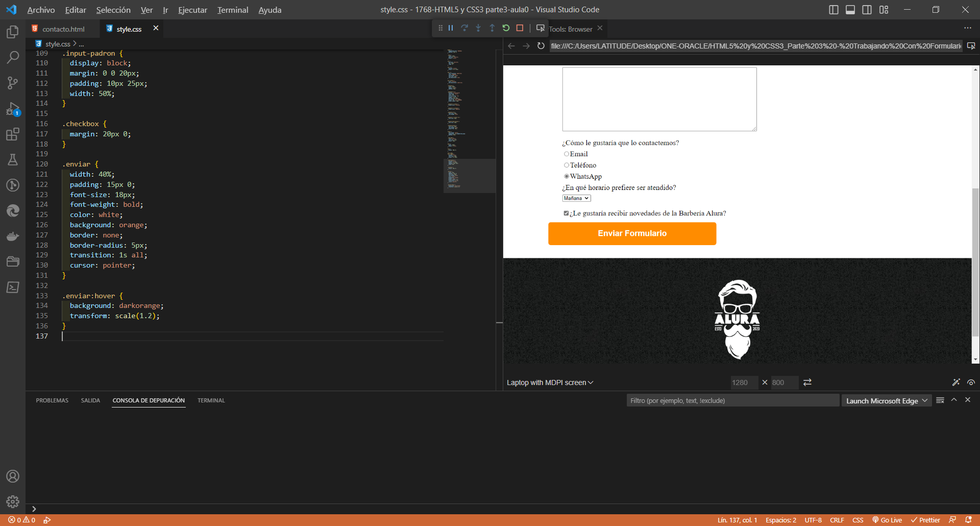
Task: Click the inspect tool in debug toolbar
Action: tap(540, 28)
